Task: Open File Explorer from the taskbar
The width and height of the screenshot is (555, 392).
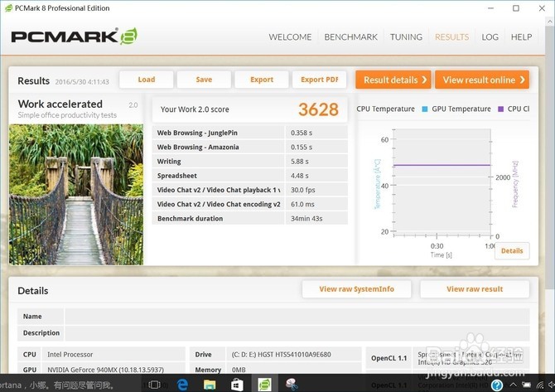Action: [x=210, y=385]
